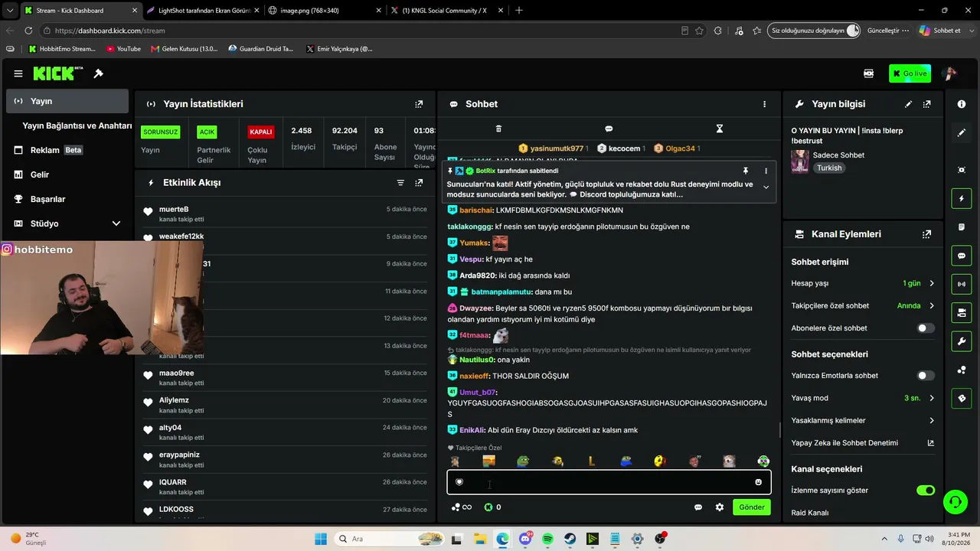Viewport: 980px width, 551px height.
Task: Open Yavaş mod setting showing 3 sn.
Action: pos(863,398)
